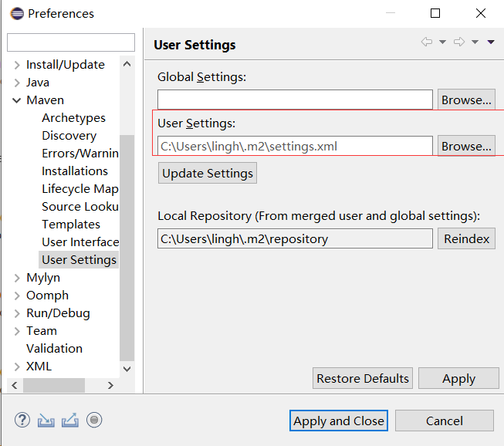Select Discovery under Maven

(69, 136)
